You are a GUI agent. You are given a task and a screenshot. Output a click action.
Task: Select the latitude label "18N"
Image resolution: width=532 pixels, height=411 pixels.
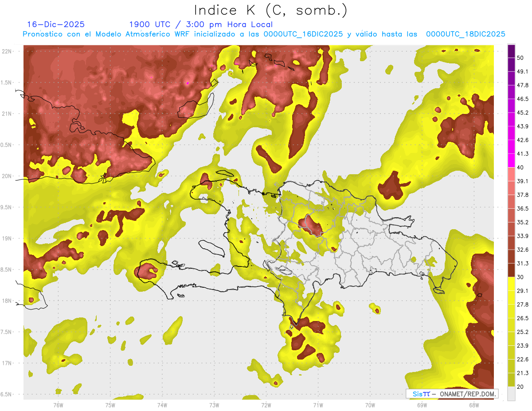7,301
